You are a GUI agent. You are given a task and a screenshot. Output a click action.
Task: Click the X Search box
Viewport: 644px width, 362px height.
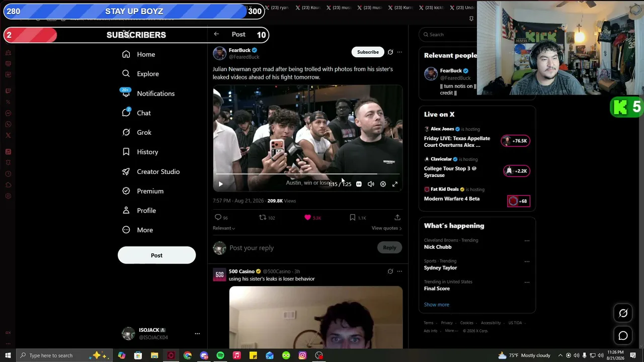tap(448, 35)
